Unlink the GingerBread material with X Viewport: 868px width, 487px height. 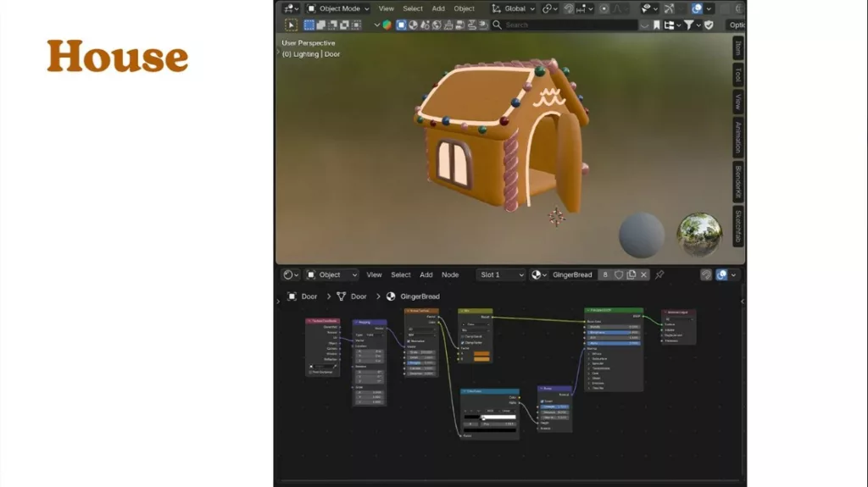pyautogui.click(x=644, y=274)
